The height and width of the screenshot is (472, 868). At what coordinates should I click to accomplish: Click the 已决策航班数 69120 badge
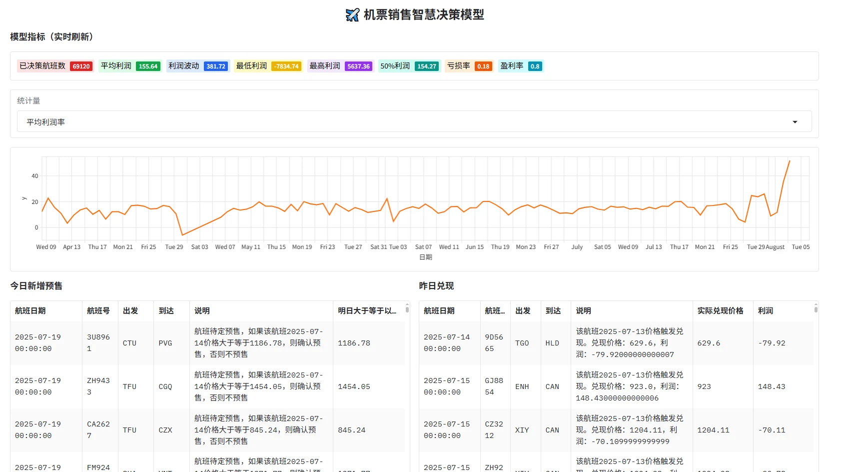coord(55,66)
